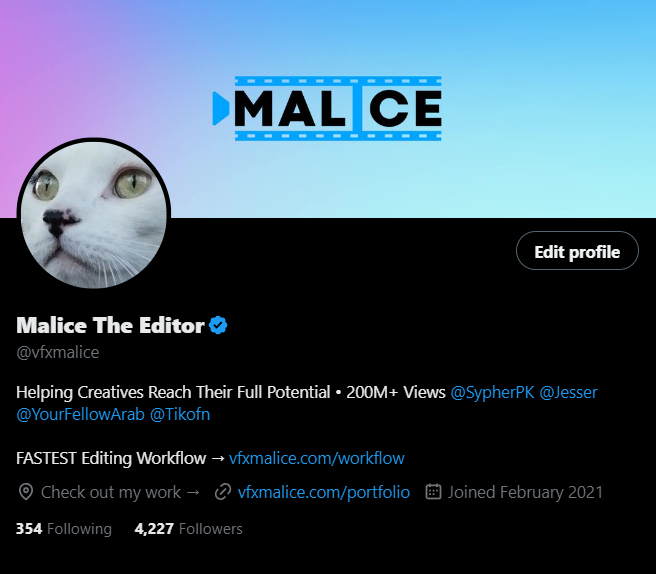
Task: Click the blue play triangle in banner logo
Action: 221,108
